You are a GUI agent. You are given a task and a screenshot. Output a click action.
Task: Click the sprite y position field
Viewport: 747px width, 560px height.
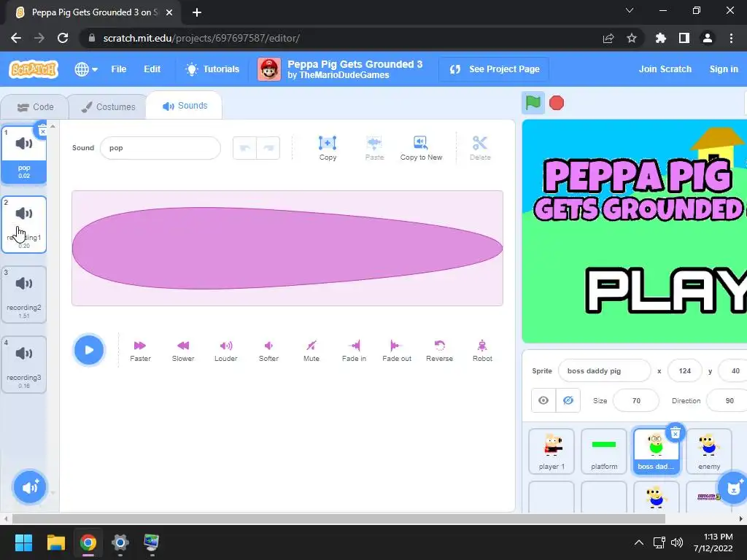point(734,371)
